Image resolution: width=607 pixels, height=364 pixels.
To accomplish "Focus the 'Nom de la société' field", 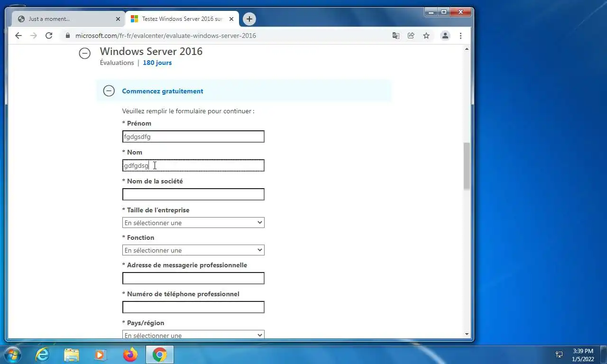I will click(x=193, y=194).
